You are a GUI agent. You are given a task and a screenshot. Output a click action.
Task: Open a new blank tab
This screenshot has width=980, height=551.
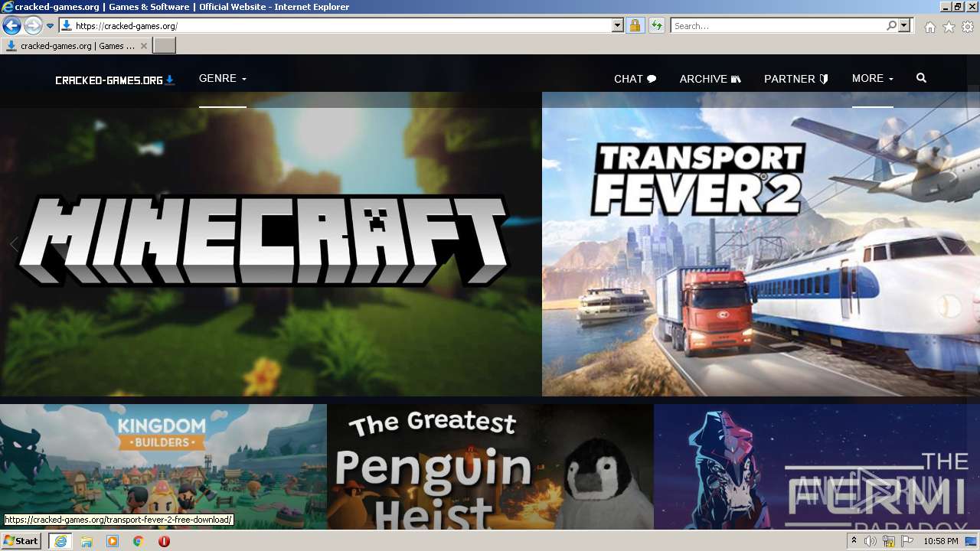pyautogui.click(x=165, y=46)
